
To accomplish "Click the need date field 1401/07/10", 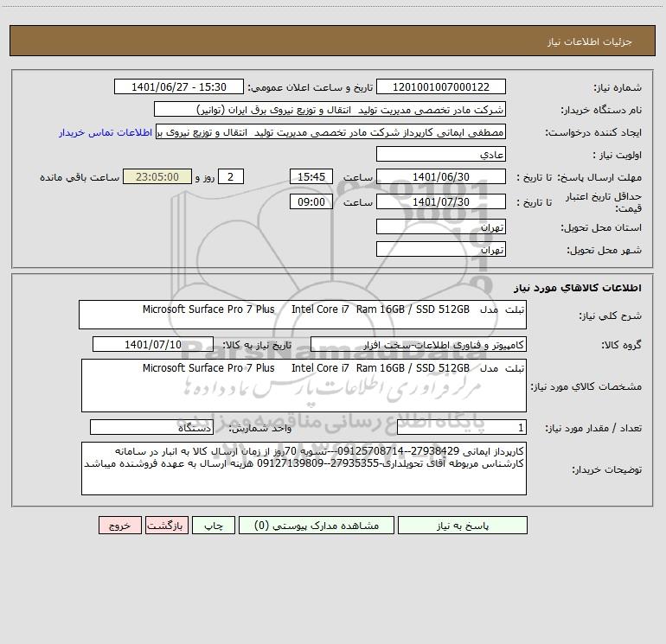I will pos(153,344).
